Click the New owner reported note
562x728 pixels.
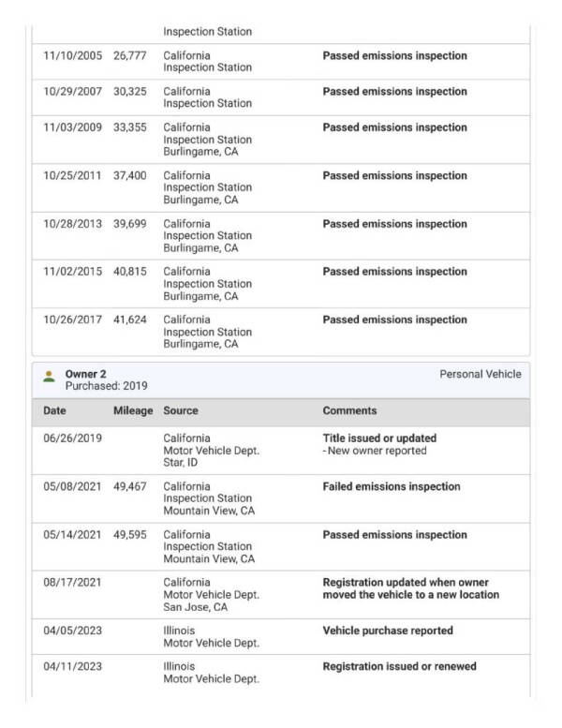(x=375, y=451)
